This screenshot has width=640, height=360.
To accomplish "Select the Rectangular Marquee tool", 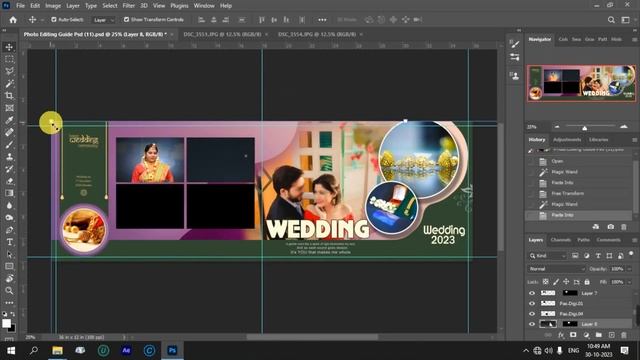I will point(9,59).
